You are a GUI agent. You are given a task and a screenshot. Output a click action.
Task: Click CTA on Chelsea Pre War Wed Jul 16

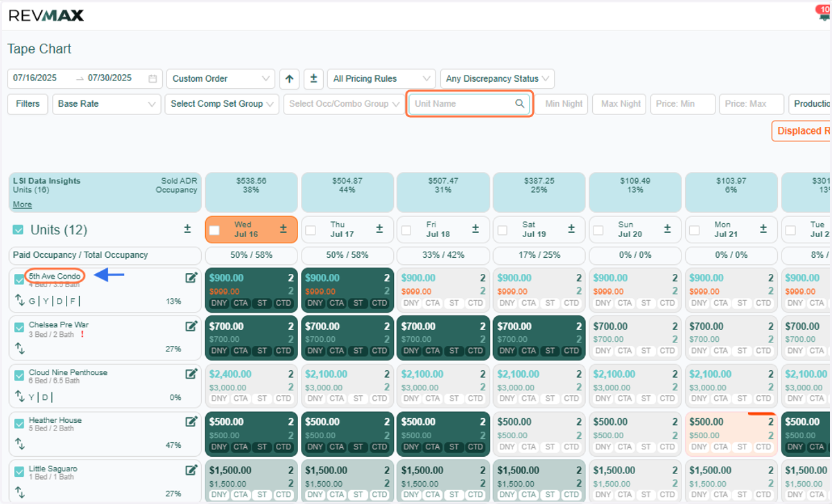[x=241, y=351]
